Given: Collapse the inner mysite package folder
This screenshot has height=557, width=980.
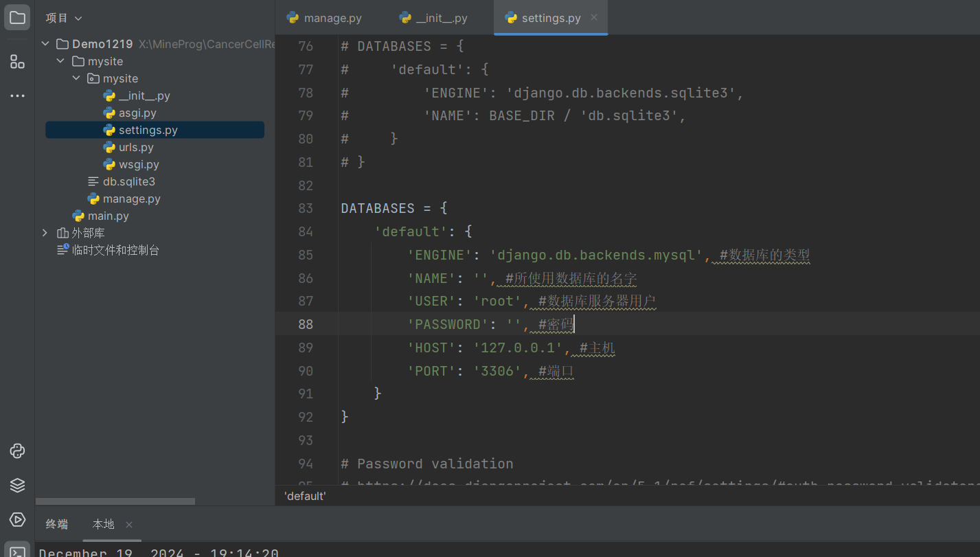Looking at the screenshot, I should [x=76, y=78].
